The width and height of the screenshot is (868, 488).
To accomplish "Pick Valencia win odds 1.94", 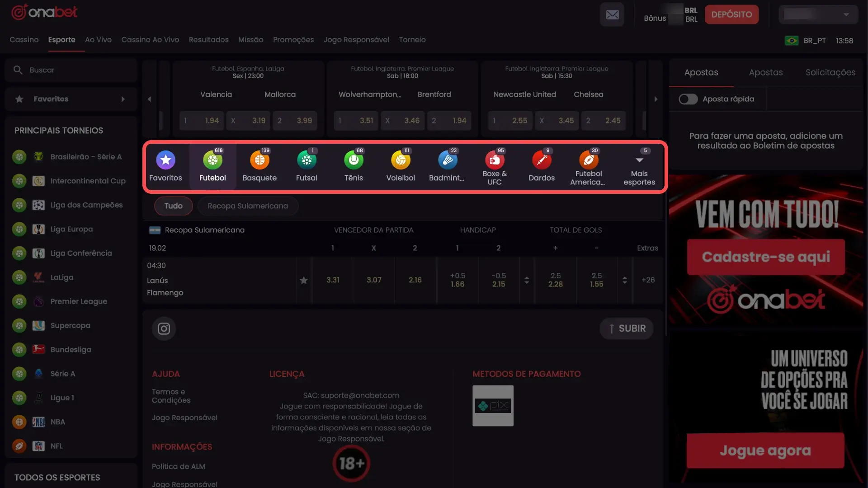I will [202, 121].
